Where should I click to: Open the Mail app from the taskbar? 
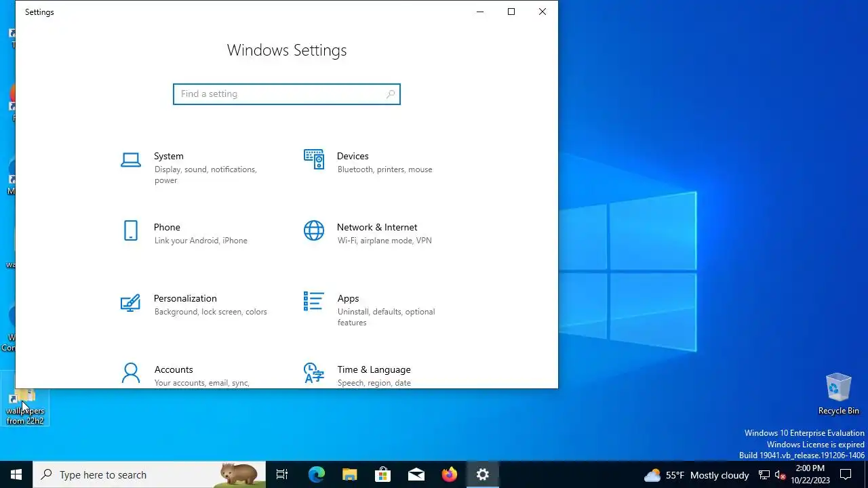click(x=416, y=474)
